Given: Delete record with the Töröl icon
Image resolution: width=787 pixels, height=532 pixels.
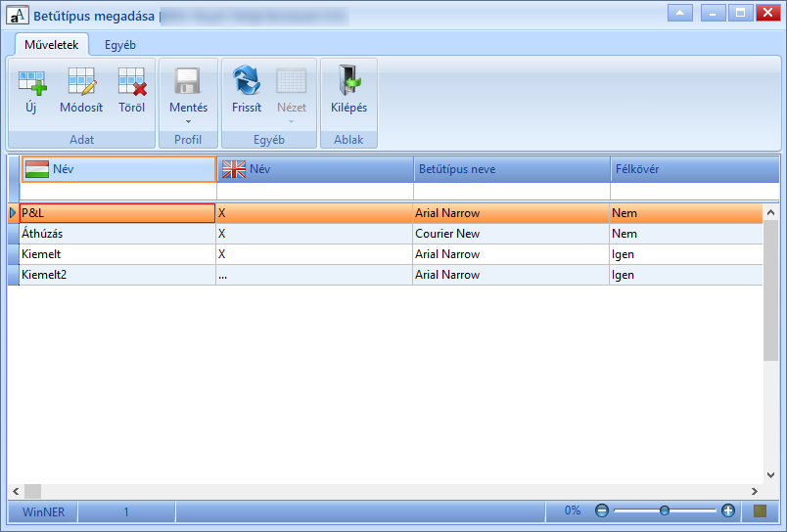Looking at the screenshot, I should [131, 82].
